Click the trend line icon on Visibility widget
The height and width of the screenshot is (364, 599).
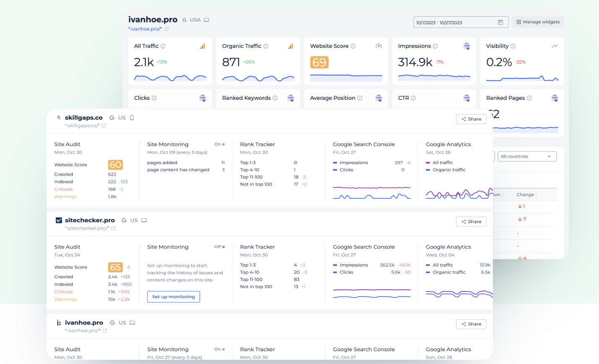point(555,46)
